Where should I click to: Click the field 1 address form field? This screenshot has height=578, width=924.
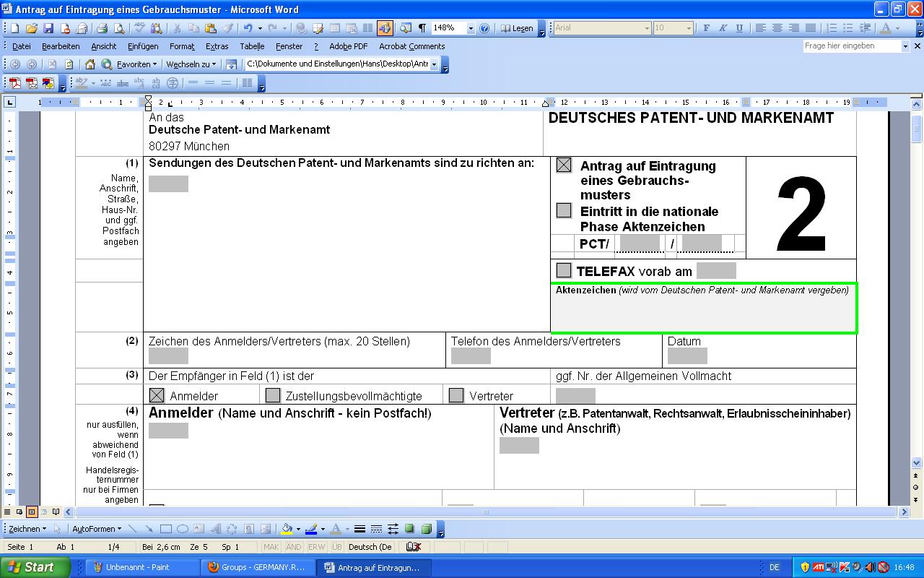(x=168, y=184)
